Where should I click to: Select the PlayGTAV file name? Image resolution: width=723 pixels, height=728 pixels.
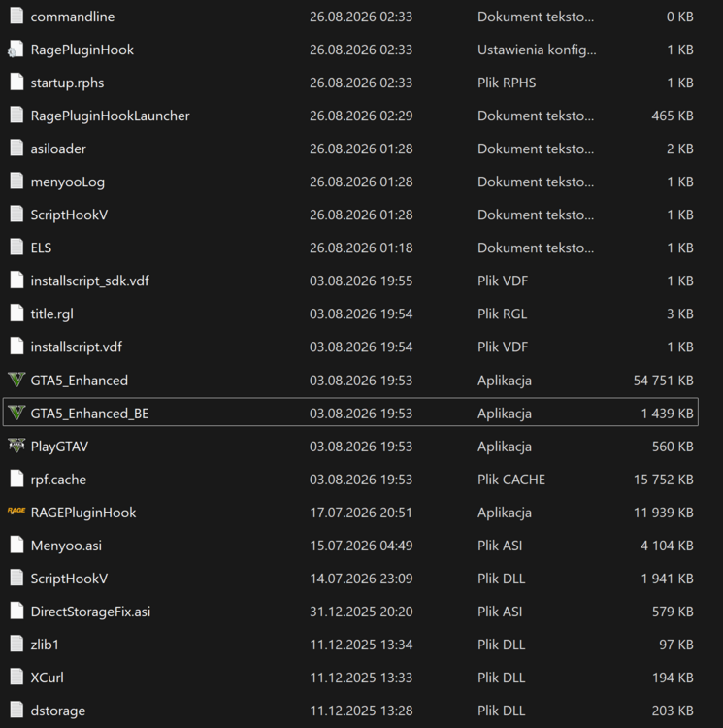point(59,447)
